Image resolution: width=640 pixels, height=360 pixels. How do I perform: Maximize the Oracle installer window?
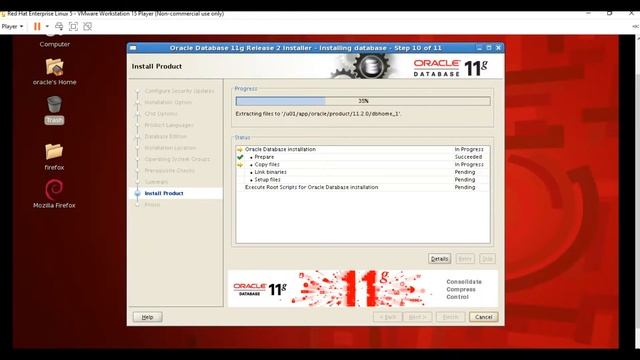point(489,48)
